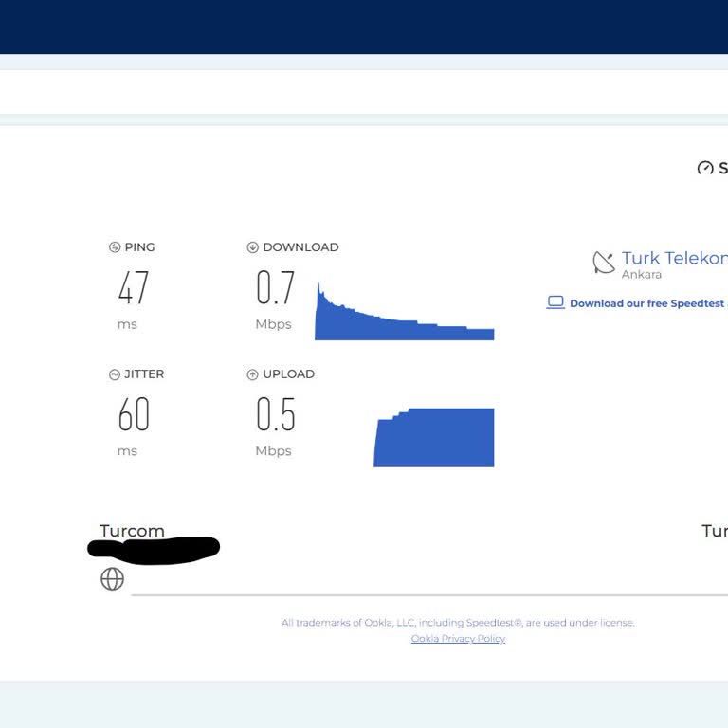This screenshot has height=728, width=728.
Task: Click the Turcom provider name
Action: pyautogui.click(x=132, y=531)
